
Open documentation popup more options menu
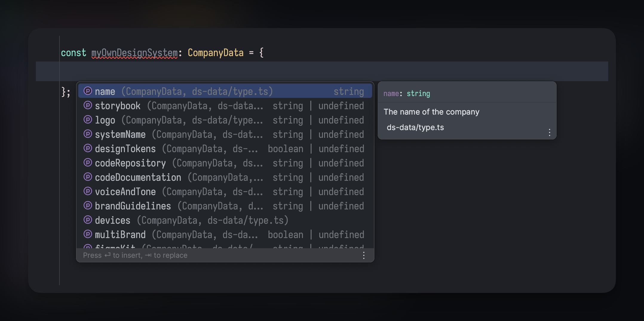pos(549,132)
